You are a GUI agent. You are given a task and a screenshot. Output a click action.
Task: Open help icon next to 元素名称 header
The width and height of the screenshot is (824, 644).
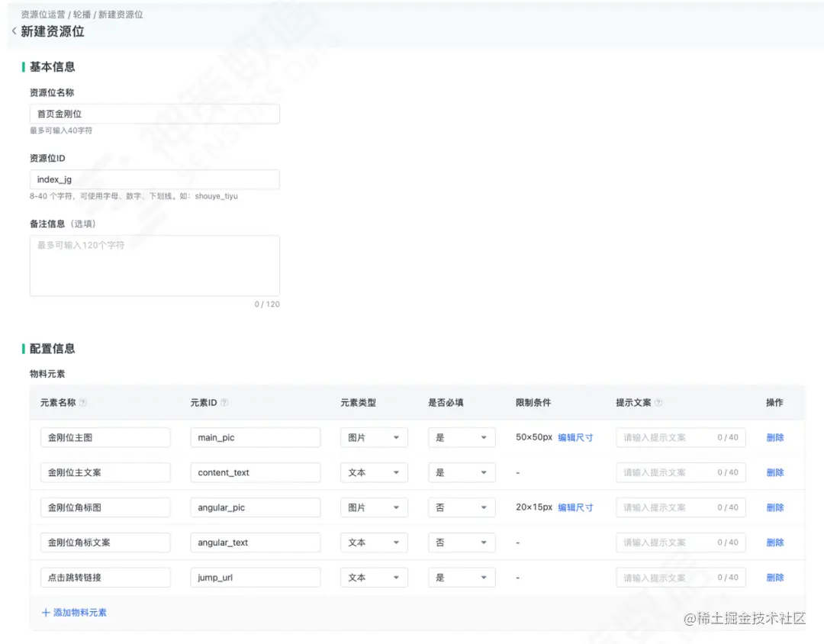coord(83,403)
